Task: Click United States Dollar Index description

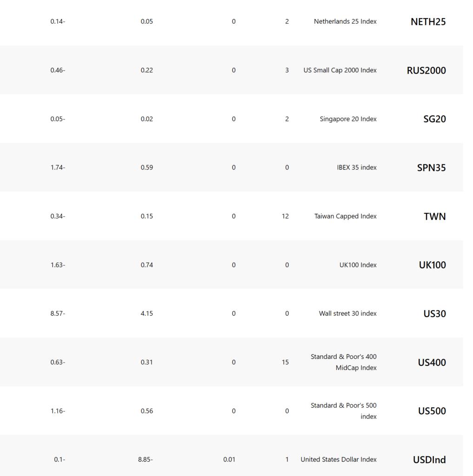Action: [339, 460]
